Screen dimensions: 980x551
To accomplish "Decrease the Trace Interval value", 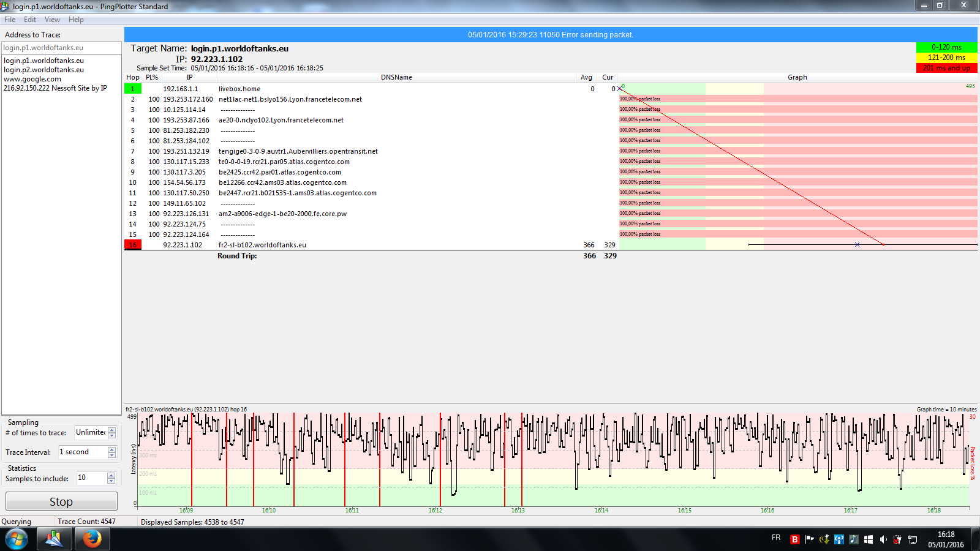I will 111,455.
